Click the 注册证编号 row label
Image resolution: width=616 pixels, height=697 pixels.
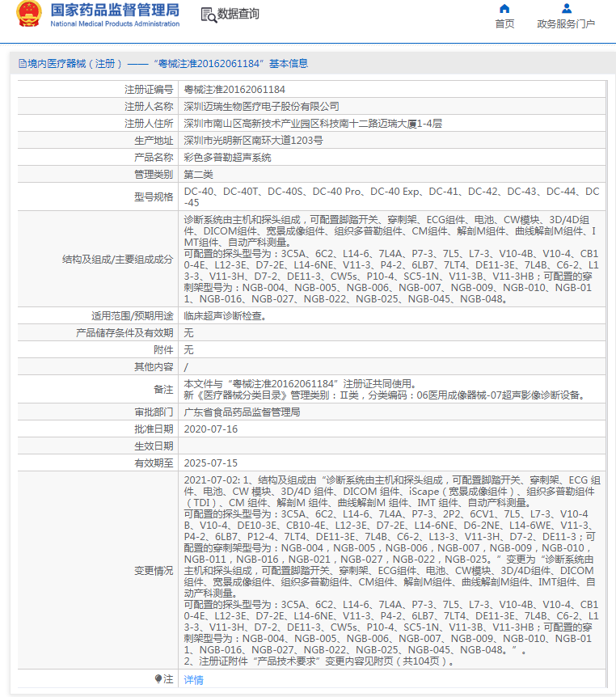pos(149,89)
